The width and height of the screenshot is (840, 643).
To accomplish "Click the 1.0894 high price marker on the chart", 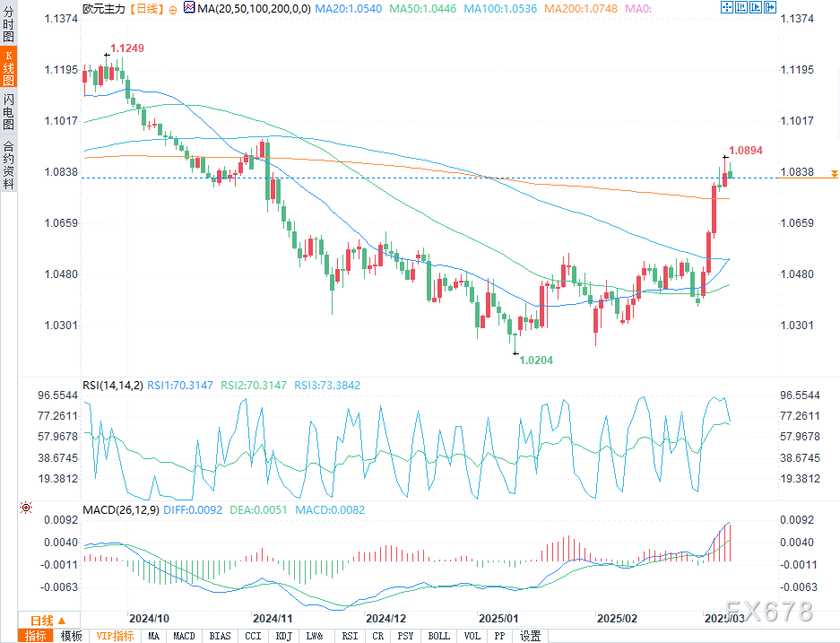I will (745, 151).
